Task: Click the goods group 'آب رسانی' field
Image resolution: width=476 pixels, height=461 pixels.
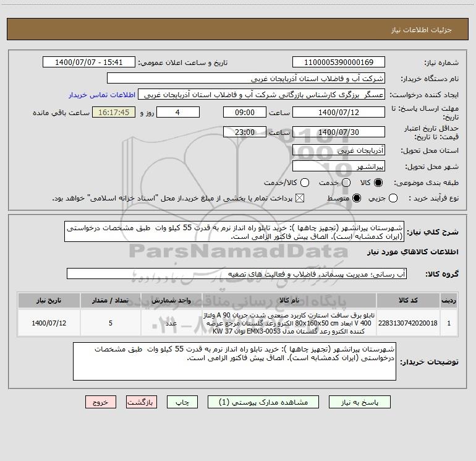Action: click(237, 274)
